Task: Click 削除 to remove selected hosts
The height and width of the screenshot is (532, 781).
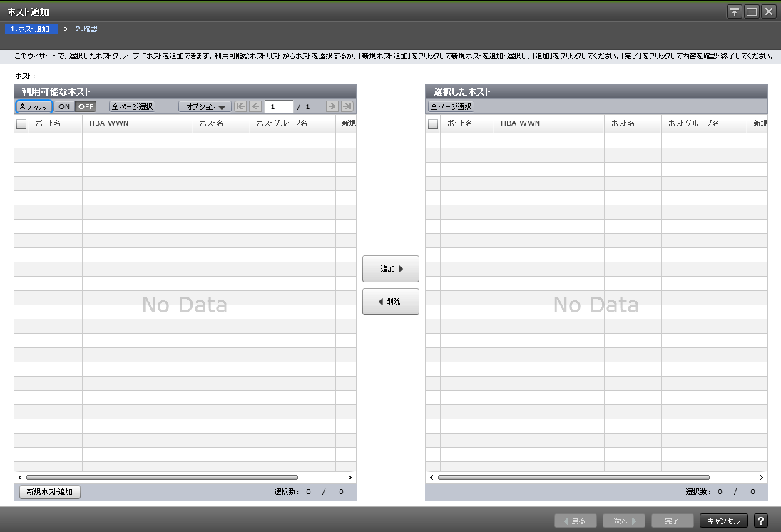Action: [x=390, y=301]
